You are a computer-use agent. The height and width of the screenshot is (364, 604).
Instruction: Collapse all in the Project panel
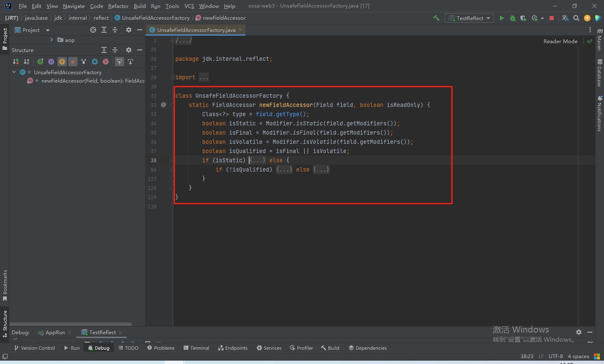115,30
